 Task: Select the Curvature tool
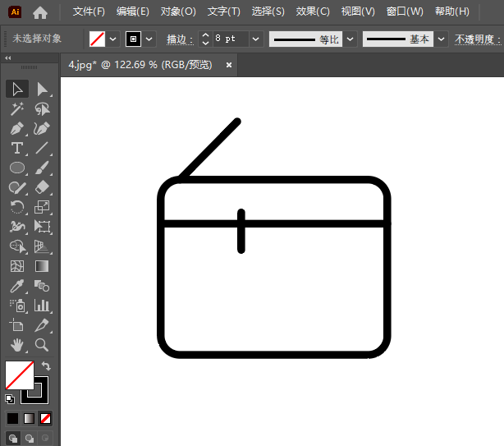(42, 129)
